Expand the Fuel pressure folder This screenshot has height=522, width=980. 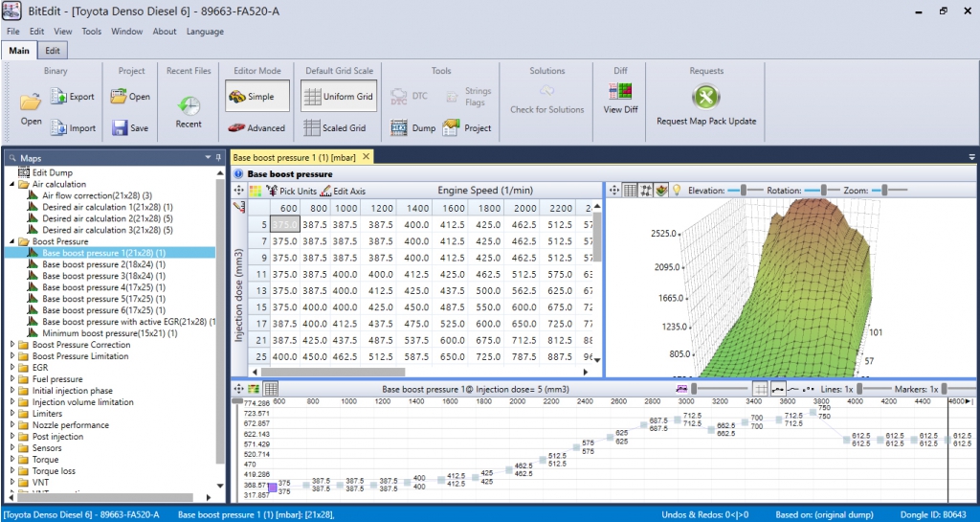12,379
